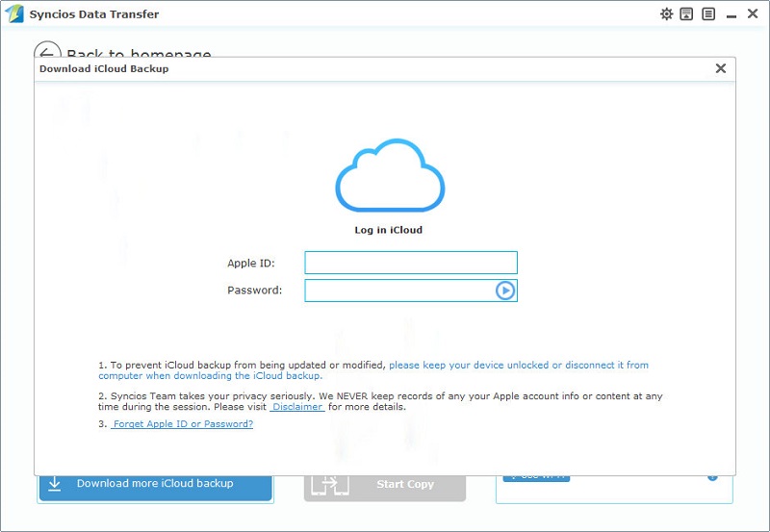Open the Disclaimer link
The image size is (770, 532).
tap(297, 407)
